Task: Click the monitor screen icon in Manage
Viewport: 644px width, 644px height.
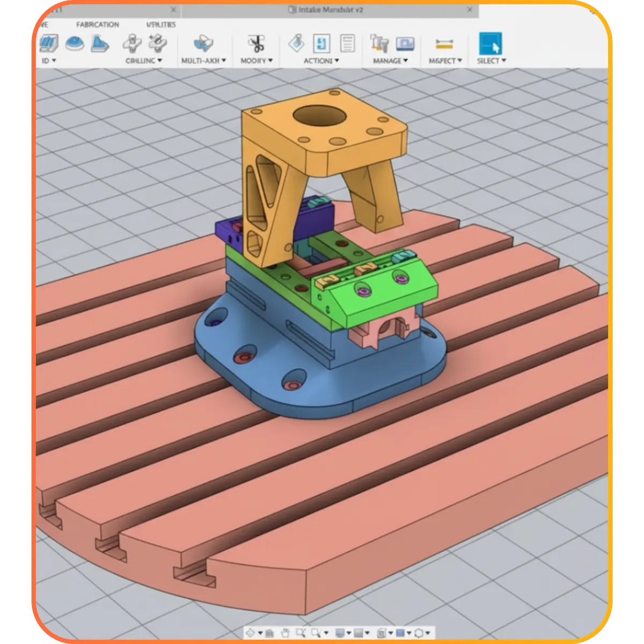Action: pyautogui.click(x=405, y=43)
